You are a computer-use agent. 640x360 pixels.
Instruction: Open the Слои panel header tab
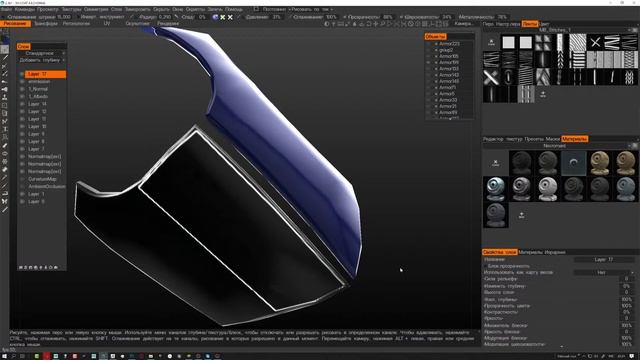tap(24, 47)
